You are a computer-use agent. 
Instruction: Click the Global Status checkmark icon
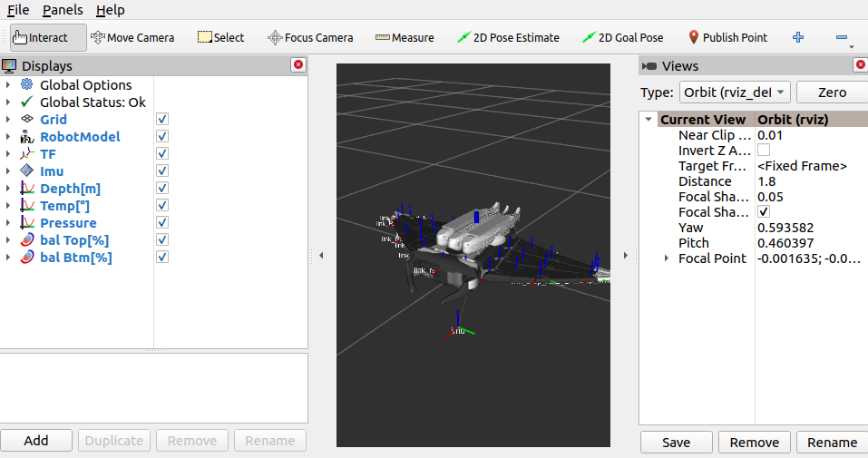click(26, 102)
